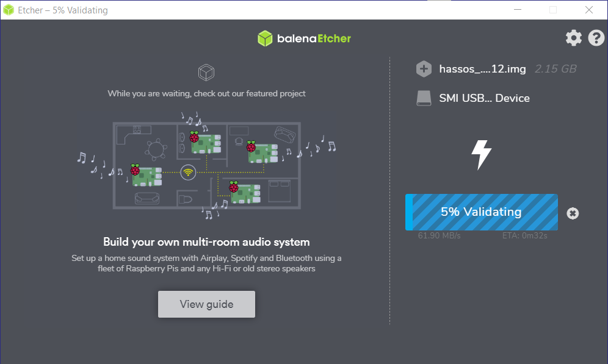Minimize the Etcher window
Image resolution: width=608 pixels, height=364 pixels.
518,10
